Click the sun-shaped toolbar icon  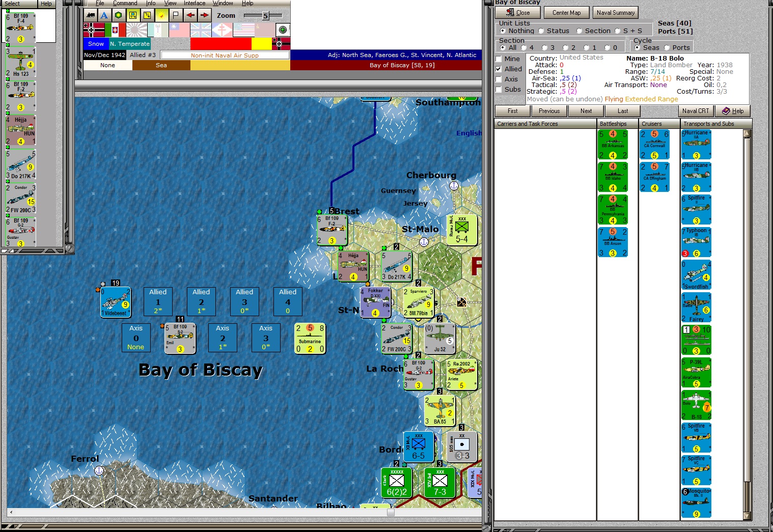click(x=161, y=15)
